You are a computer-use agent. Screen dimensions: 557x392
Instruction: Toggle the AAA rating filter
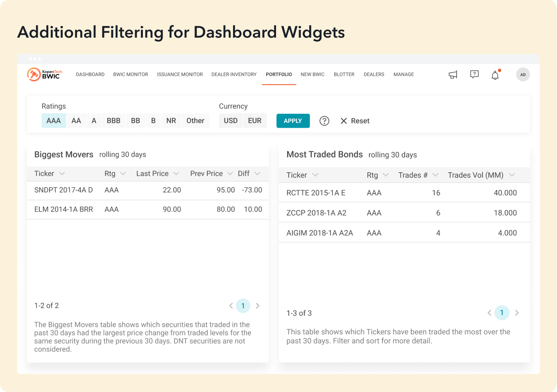click(54, 121)
